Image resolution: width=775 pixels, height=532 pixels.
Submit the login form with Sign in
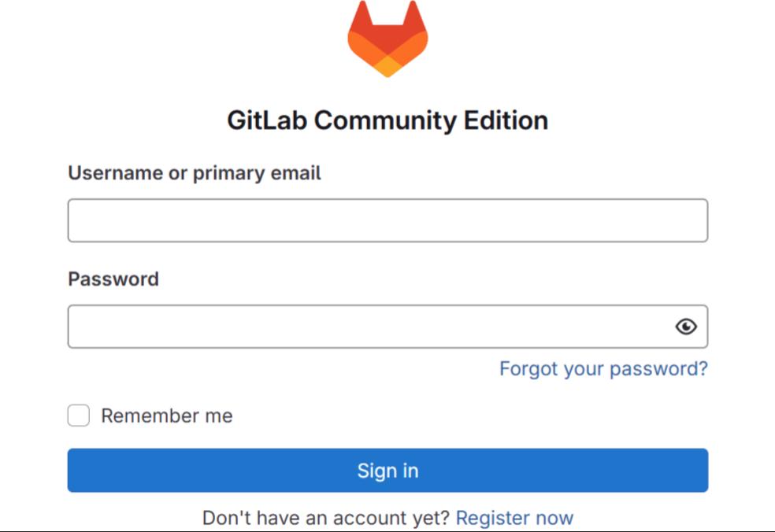(x=387, y=471)
